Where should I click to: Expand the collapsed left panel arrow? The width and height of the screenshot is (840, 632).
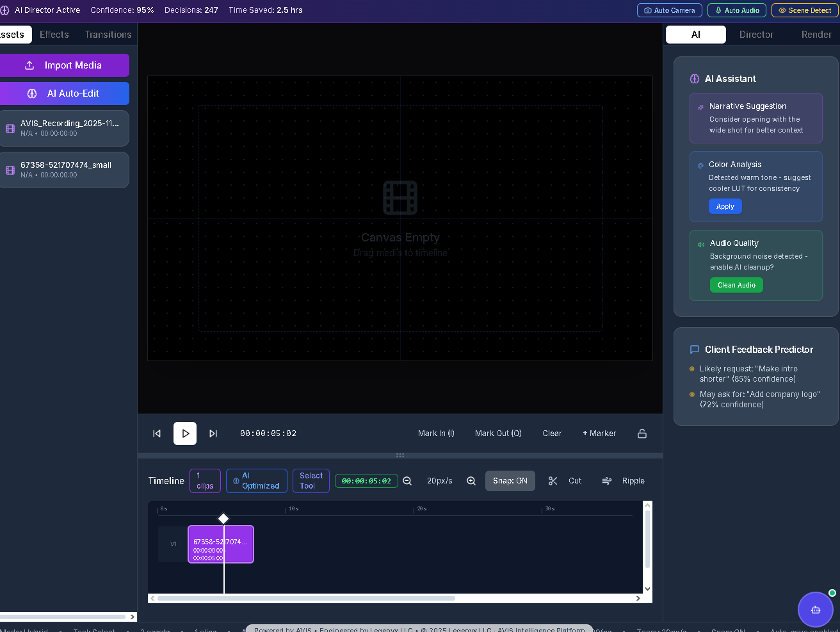point(132,617)
